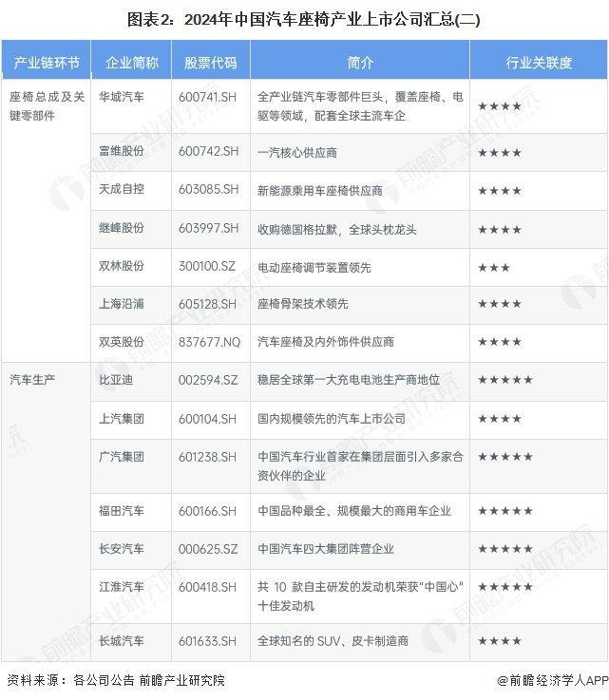The image size is (609, 700).
Task: Click stock code 000625.SZ
Action: click(208, 549)
